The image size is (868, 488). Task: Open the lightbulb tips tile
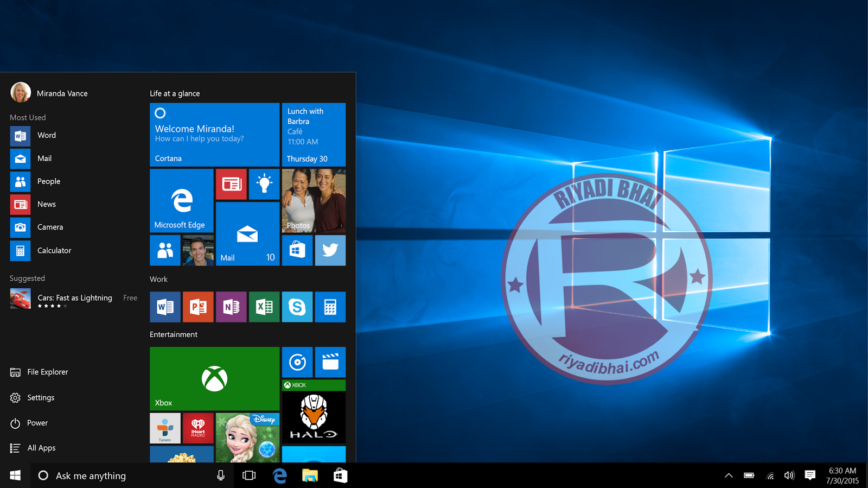point(264,184)
